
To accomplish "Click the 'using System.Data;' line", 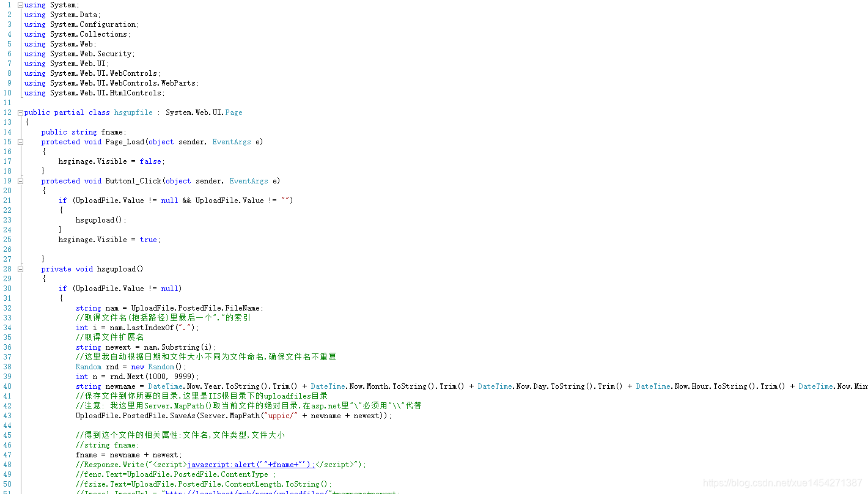I will click(x=63, y=15).
